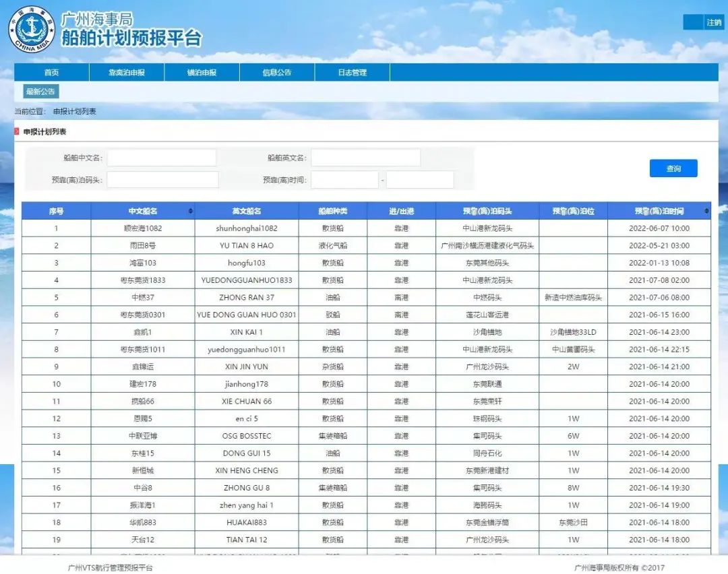The image size is (728, 574).
Task: Open 日志管理 menu item
Action: 352,73
